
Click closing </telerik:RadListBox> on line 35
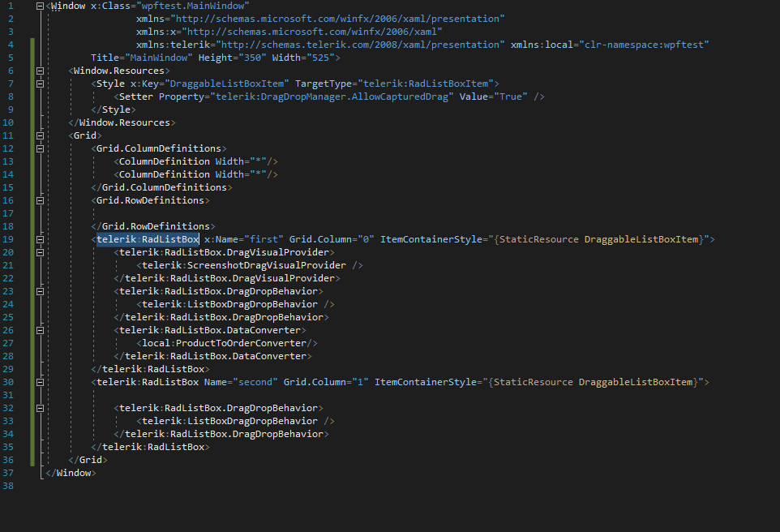tap(150, 447)
